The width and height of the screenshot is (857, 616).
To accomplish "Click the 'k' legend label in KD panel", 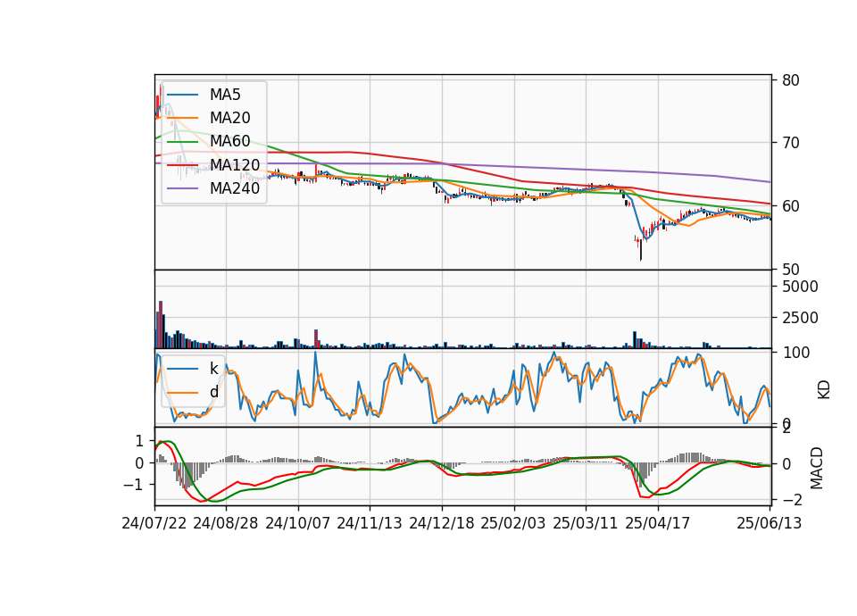I will (213, 369).
